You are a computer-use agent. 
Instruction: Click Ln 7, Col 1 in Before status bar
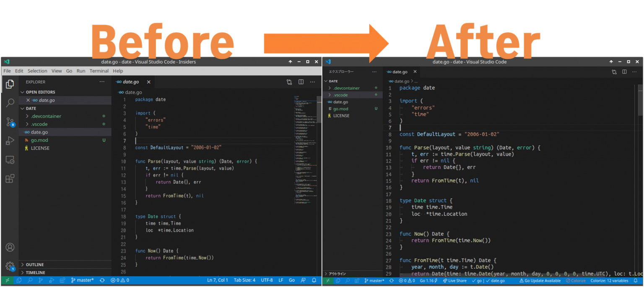pos(217,280)
